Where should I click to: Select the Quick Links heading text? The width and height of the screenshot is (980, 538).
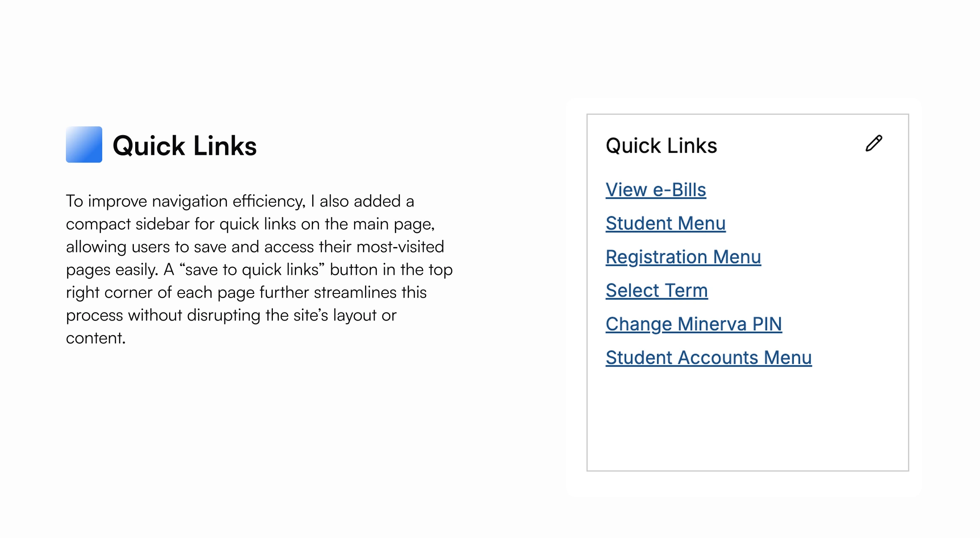185,145
